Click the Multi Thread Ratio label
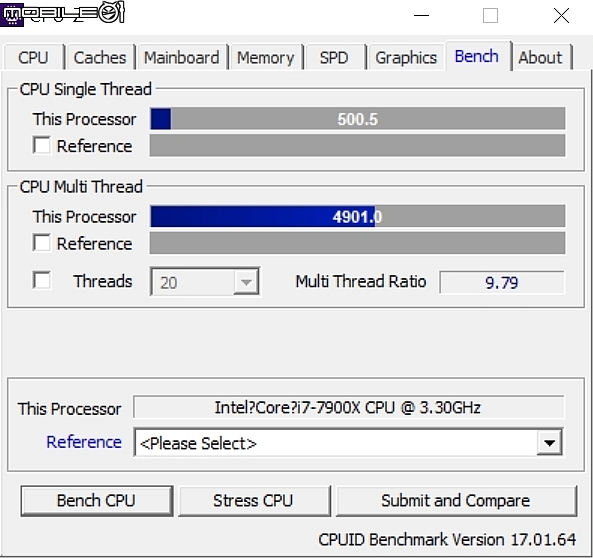Image resolution: width=593 pixels, height=558 pixels. point(361,281)
